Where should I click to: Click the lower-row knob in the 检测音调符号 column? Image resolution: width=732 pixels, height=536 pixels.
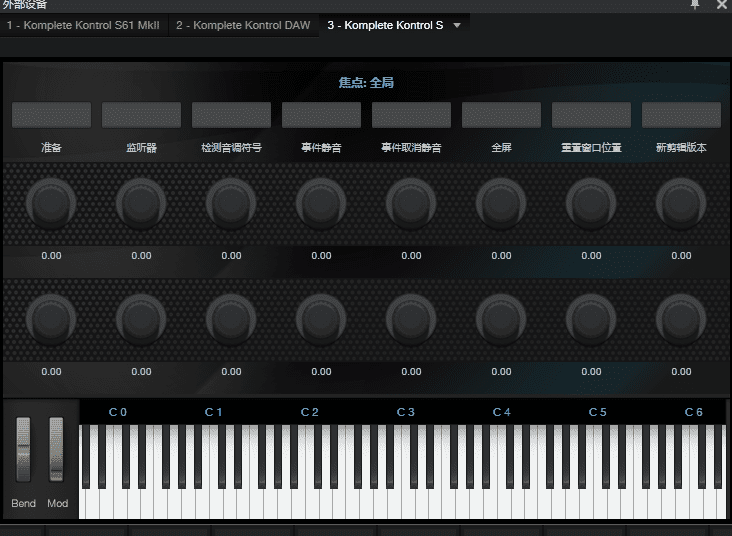(x=232, y=319)
